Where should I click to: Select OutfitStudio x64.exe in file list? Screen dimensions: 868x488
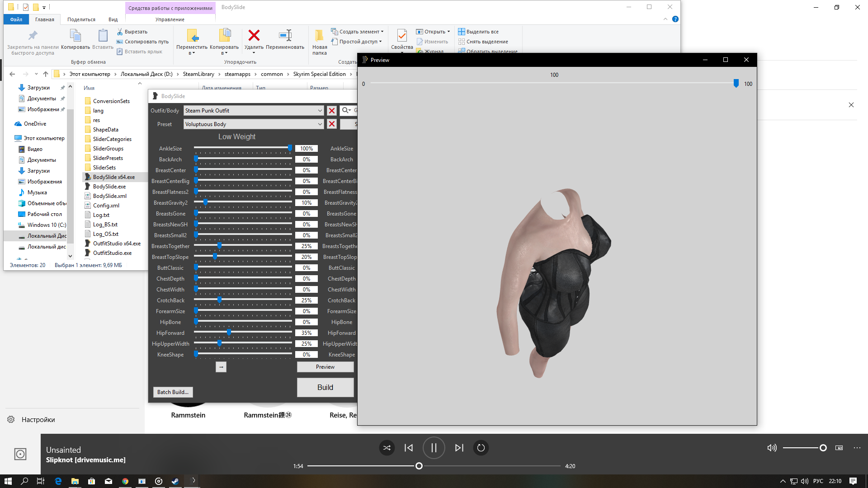pyautogui.click(x=117, y=244)
